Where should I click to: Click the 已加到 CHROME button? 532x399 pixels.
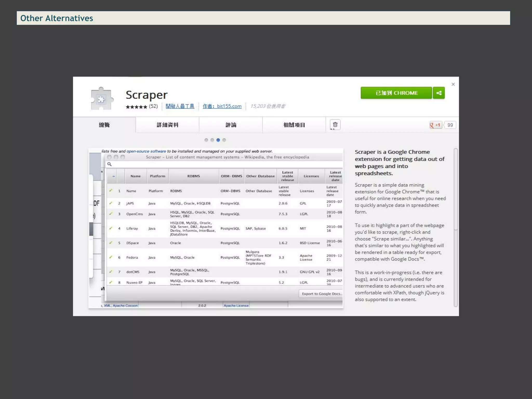396,93
